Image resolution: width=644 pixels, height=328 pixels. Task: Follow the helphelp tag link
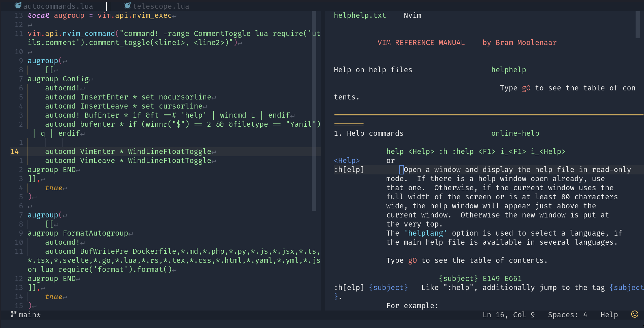tap(508, 70)
